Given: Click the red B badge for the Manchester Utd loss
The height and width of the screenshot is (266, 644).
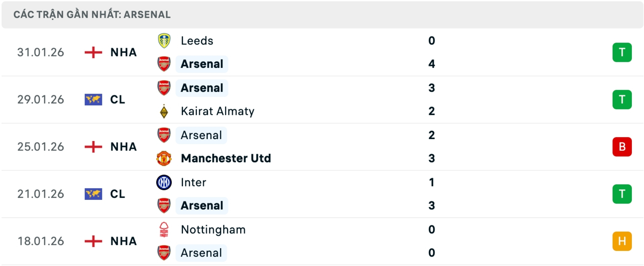Looking at the screenshot, I should 622,147.
